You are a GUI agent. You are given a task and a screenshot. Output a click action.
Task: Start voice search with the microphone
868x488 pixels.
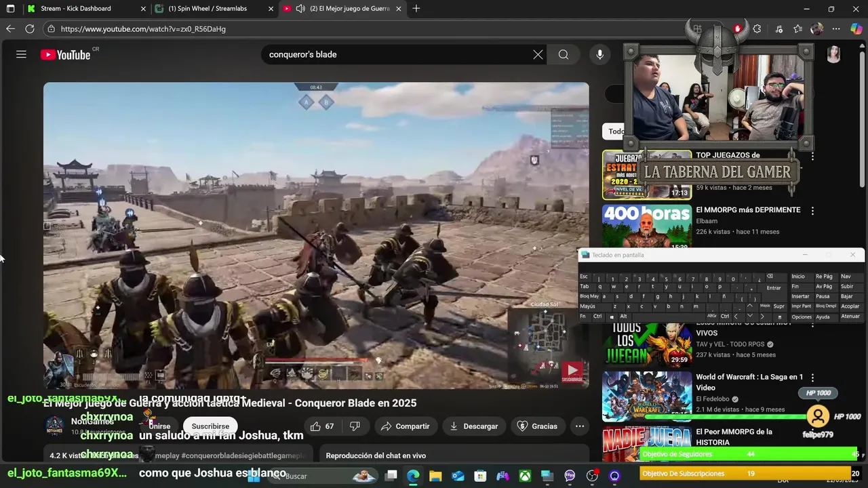[599, 54]
